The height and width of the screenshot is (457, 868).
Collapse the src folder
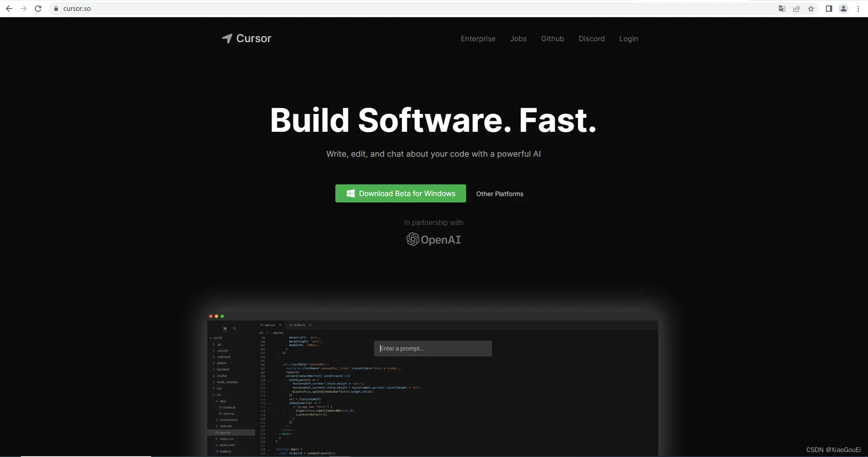217,395
